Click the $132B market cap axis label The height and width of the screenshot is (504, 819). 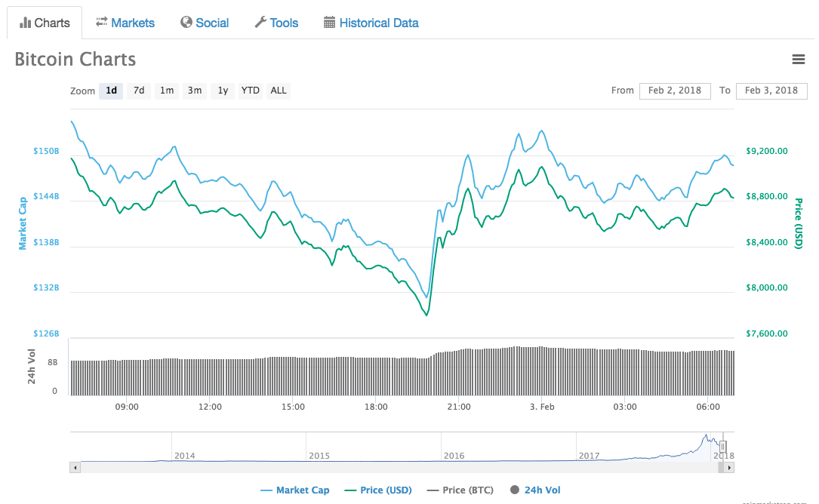coord(47,287)
